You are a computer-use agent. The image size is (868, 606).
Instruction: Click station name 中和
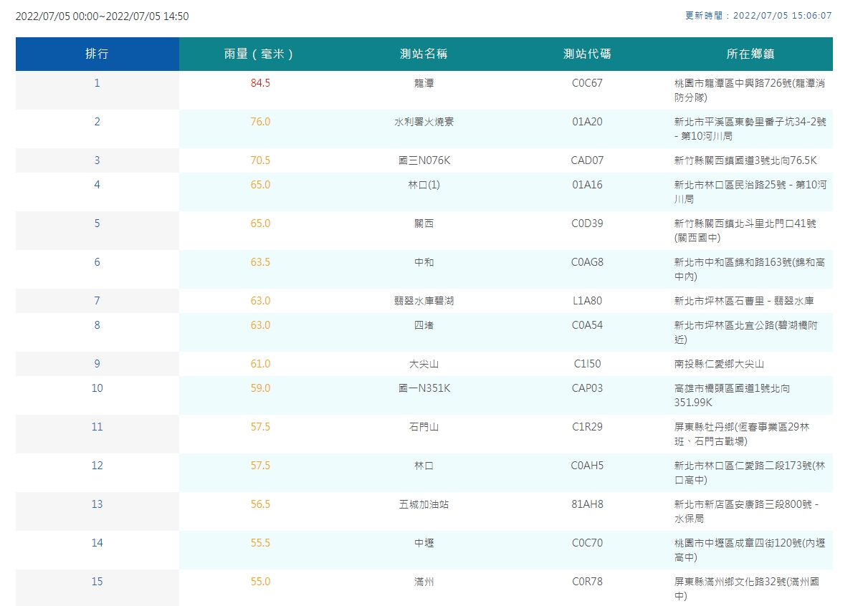pyautogui.click(x=424, y=262)
